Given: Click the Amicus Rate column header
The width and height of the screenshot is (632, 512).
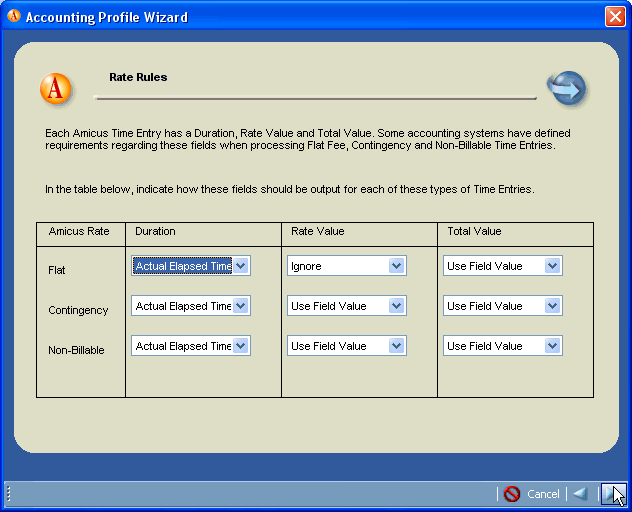Looking at the screenshot, I should coord(79,232).
